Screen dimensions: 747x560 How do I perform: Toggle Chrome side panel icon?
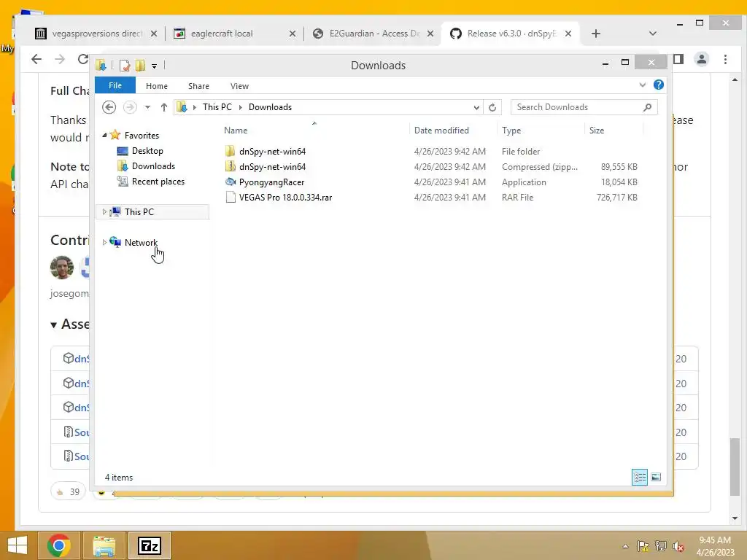coord(678,59)
